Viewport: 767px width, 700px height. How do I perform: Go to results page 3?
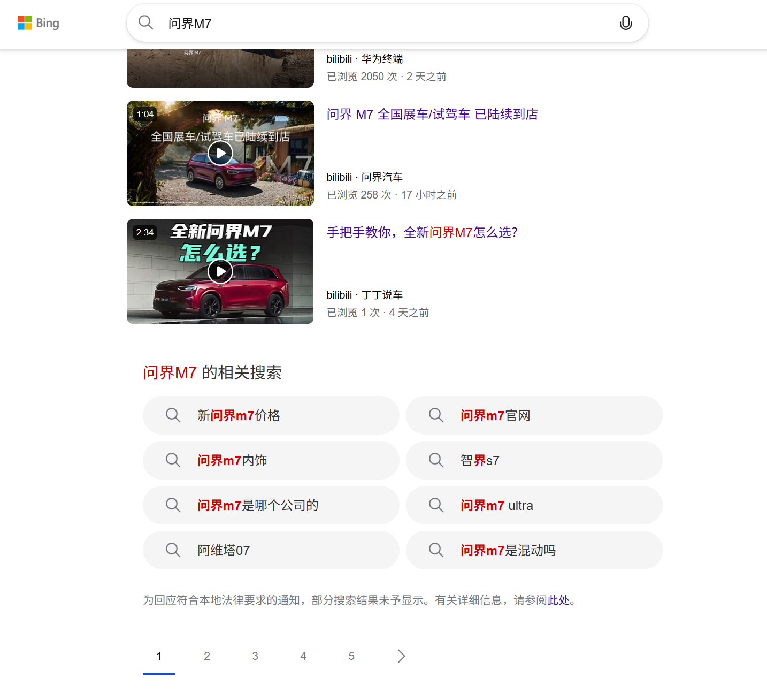pyautogui.click(x=255, y=656)
